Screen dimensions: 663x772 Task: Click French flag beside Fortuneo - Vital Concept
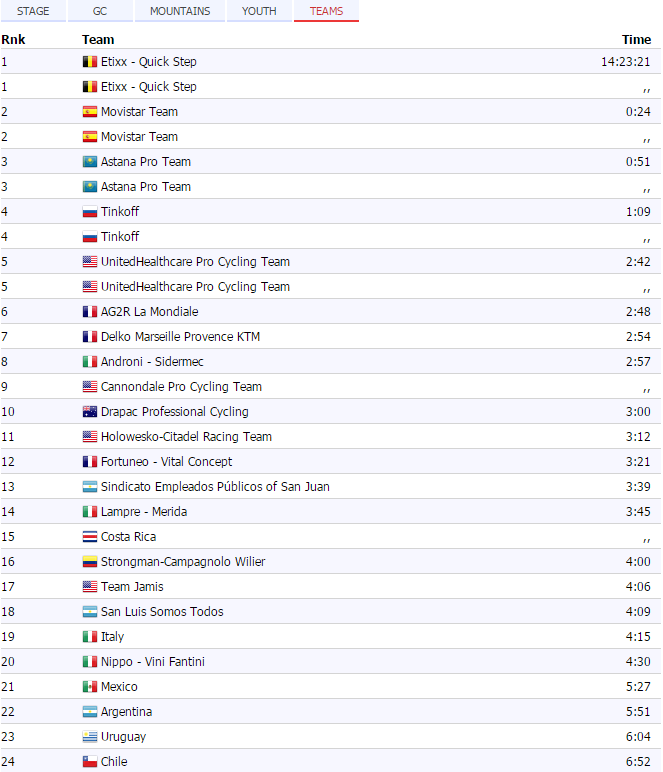pyautogui.click(x=90, y=462)
